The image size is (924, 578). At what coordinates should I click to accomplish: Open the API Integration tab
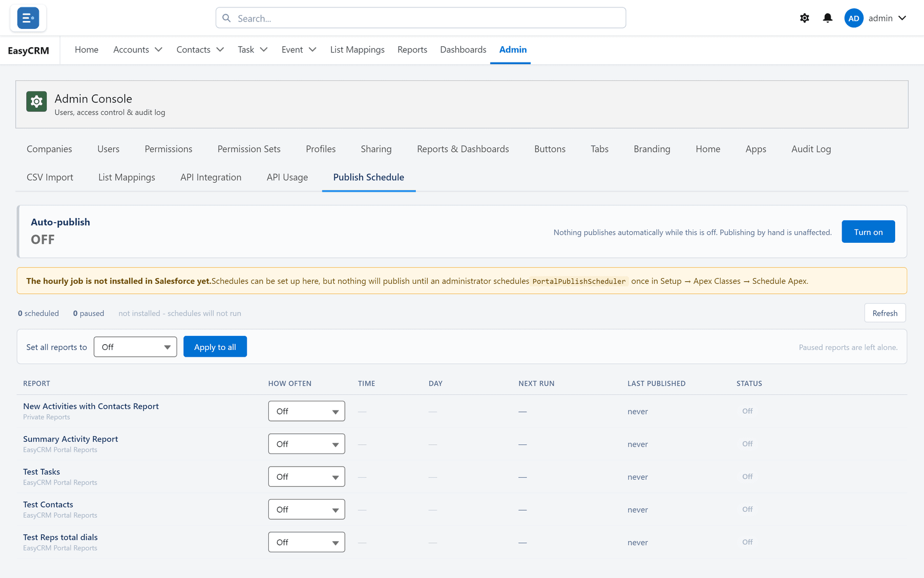[x=211, y=177]
